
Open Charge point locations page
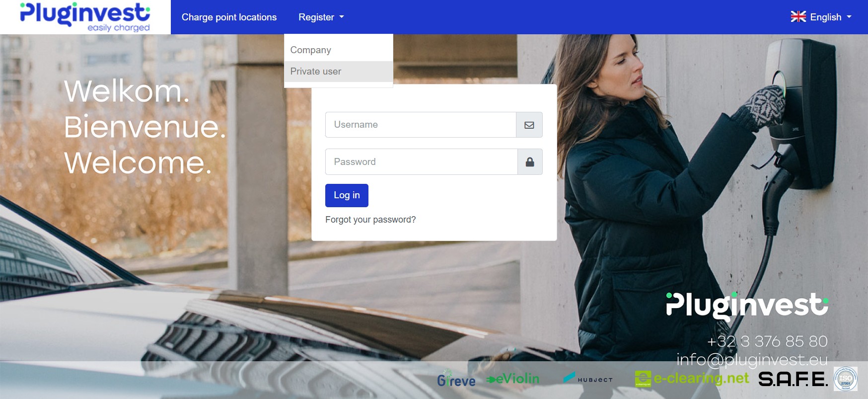229,17
